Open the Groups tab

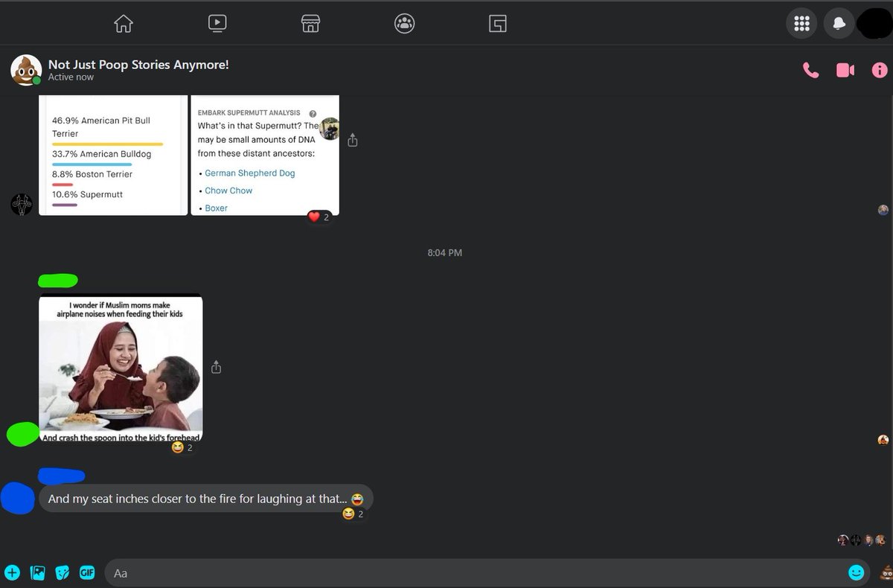[404, 24]
